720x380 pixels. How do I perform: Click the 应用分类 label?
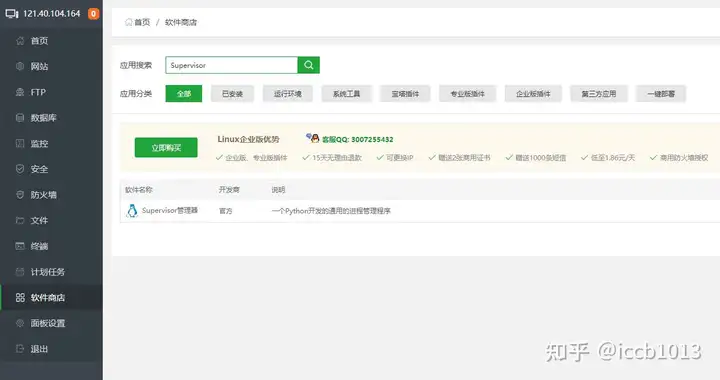pyautogui.click(x=136, y=94)
